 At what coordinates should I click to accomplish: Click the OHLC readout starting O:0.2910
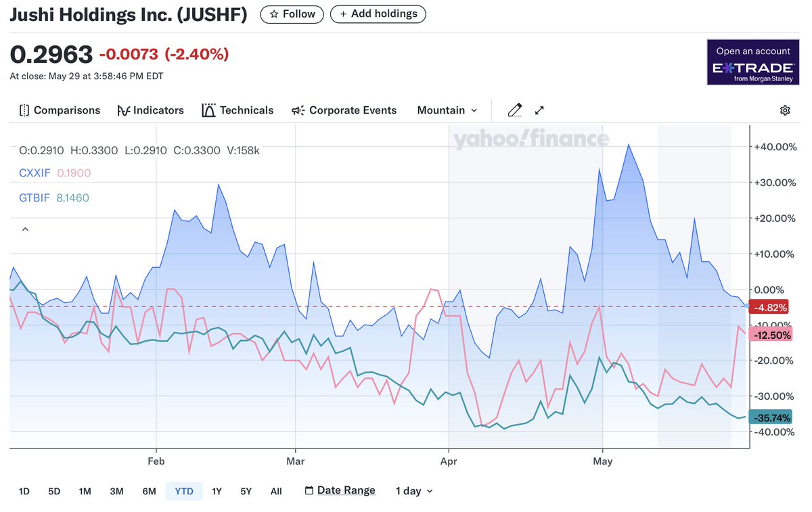(139, 150)
